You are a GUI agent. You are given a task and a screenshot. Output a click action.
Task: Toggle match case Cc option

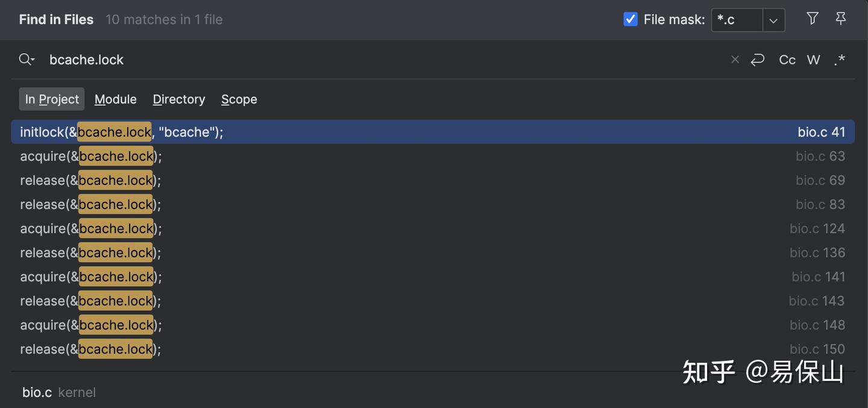(x=787, y=59)
